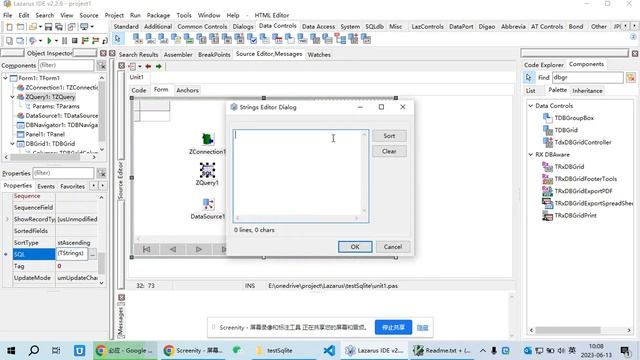The height and width of the screenshot is (360, 640).
Task: Click the Pause debugger icon
Action: 64,40
